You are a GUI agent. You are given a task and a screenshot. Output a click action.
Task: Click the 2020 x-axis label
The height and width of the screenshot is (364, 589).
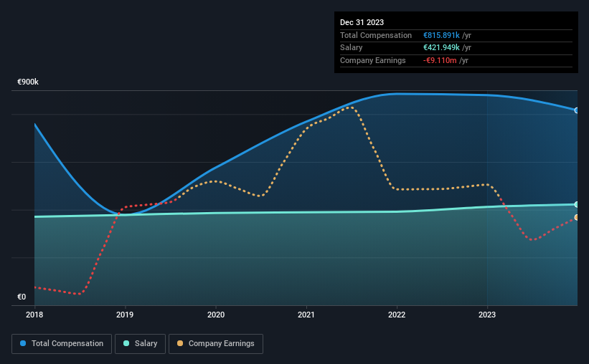click(x=216, y=315)
